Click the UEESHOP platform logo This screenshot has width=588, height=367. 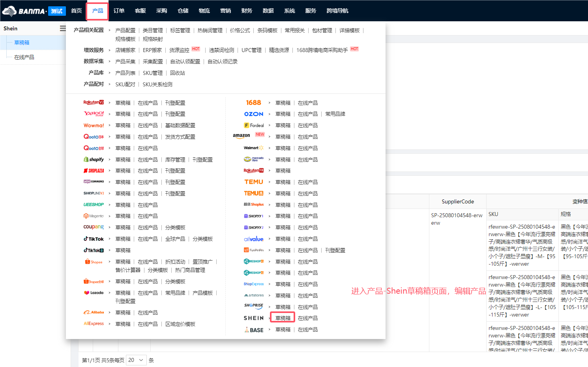click(94, 205)
